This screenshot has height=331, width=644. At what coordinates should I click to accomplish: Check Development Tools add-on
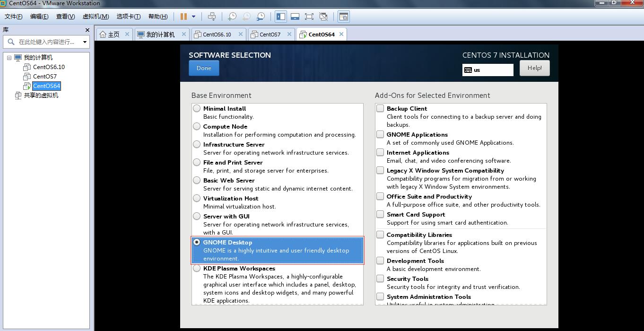[380, 261]
